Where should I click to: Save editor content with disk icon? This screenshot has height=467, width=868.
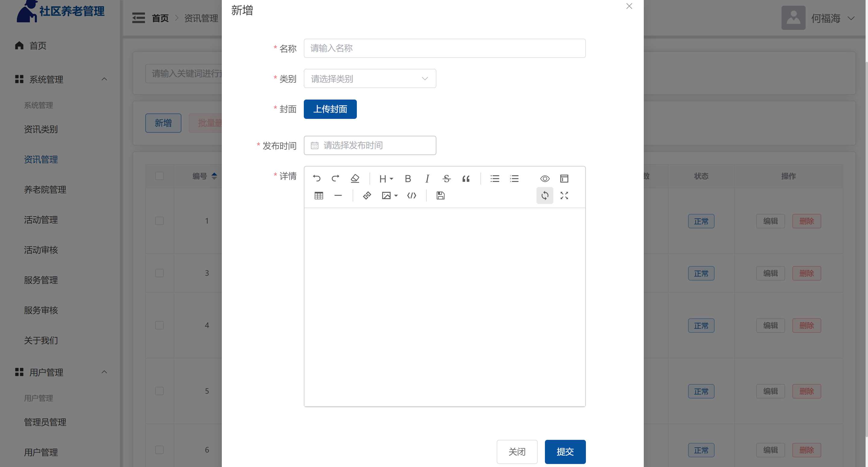[440, 195]
